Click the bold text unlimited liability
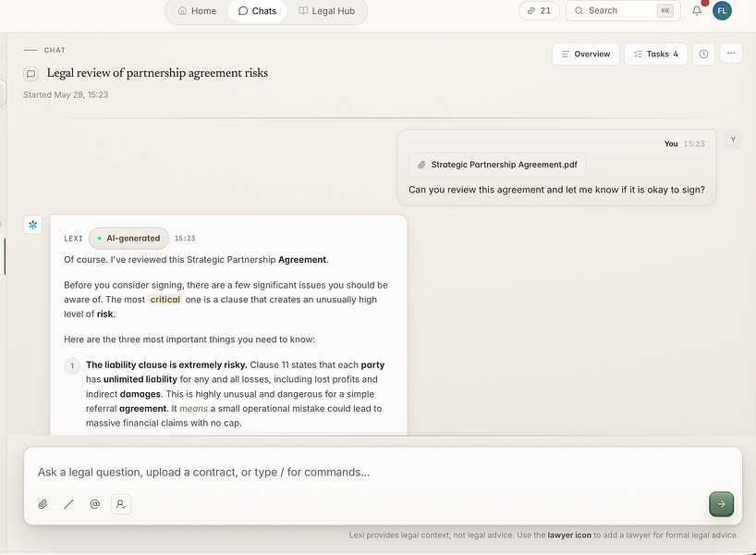The height and width of the screenshot is (555, 756). 140,380
